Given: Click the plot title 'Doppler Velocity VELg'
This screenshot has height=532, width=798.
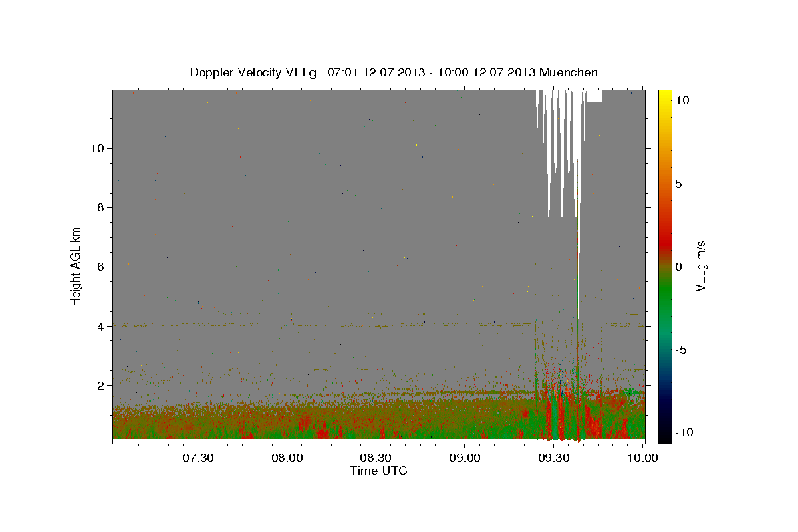Looking at the screenshot, I should [x=255, y=72].
